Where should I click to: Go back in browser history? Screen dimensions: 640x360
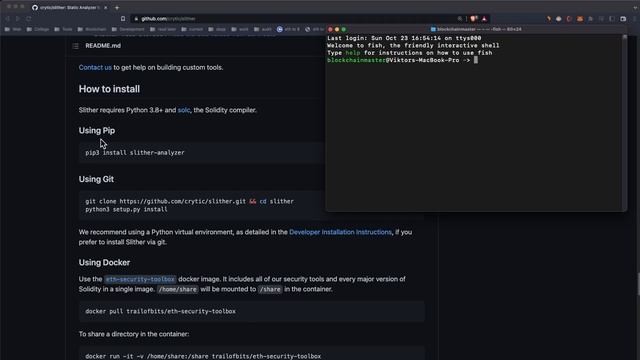click(7, 18)
